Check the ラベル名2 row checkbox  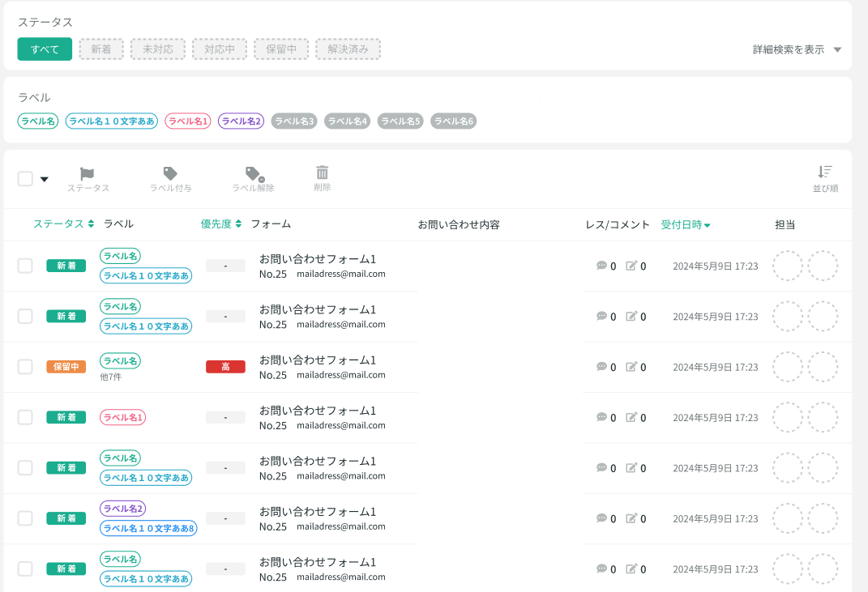coord(25,518)
